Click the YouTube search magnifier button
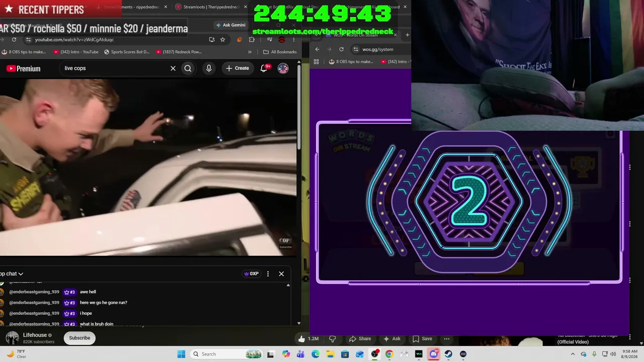This screenshot has height=362, width=644. click(188, 68)
